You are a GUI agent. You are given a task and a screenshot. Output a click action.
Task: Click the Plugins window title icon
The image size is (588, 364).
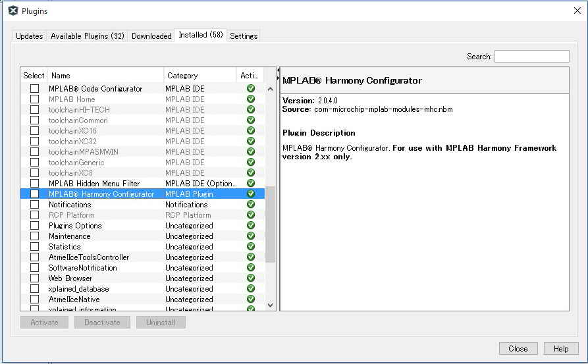click(13, 11)
